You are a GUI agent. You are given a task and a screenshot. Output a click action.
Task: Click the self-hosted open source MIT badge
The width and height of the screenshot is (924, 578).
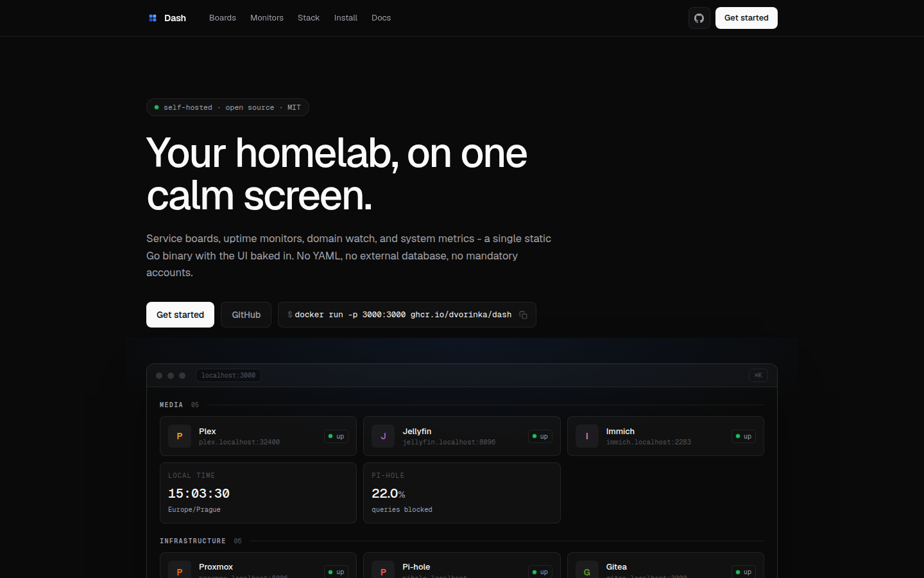(228, 107)
